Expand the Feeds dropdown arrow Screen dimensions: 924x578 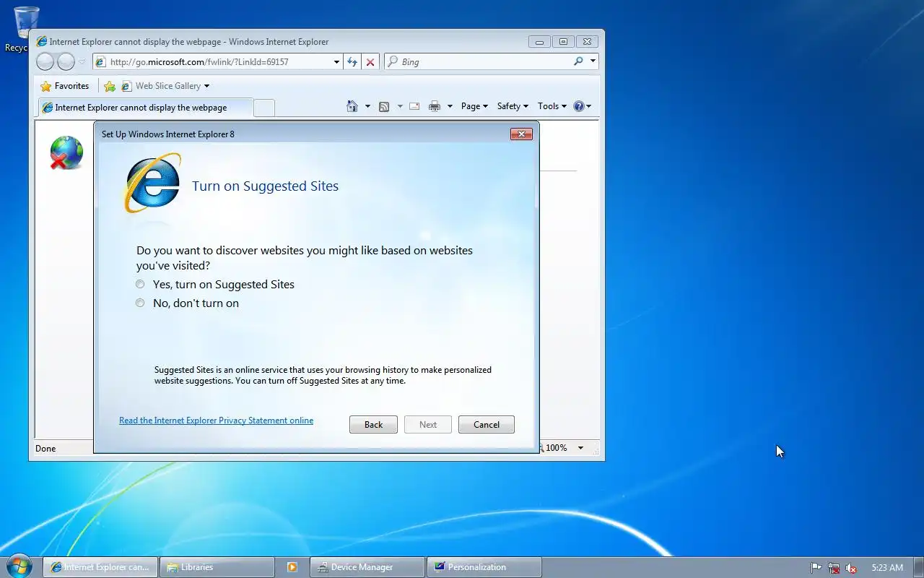[x=400, y=106]
